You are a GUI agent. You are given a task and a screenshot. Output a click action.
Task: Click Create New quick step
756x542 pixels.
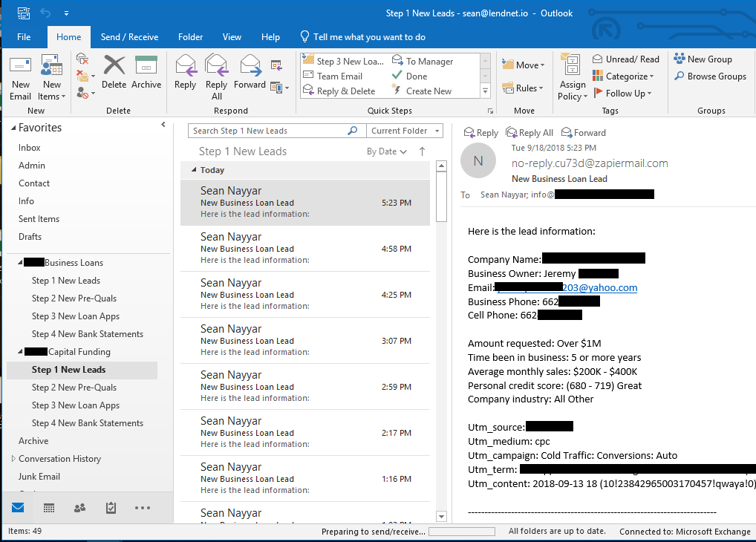422,91
